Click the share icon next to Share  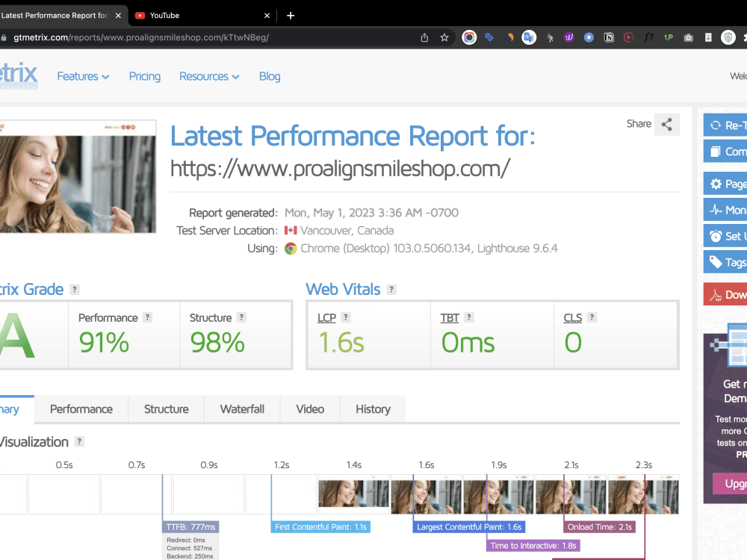[x=666, y=124]
